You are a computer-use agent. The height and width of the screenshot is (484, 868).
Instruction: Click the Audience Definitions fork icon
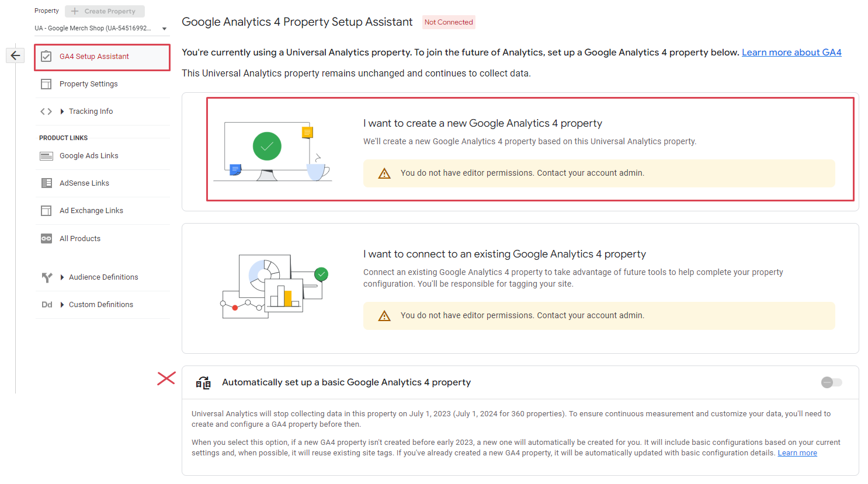tap(47, 277)
